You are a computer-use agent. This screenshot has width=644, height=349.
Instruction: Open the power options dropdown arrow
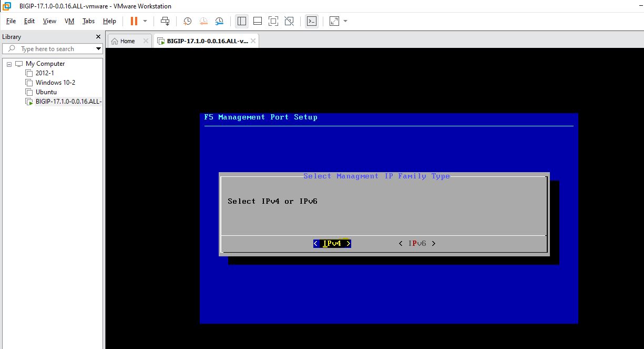[x=145, y=21]
